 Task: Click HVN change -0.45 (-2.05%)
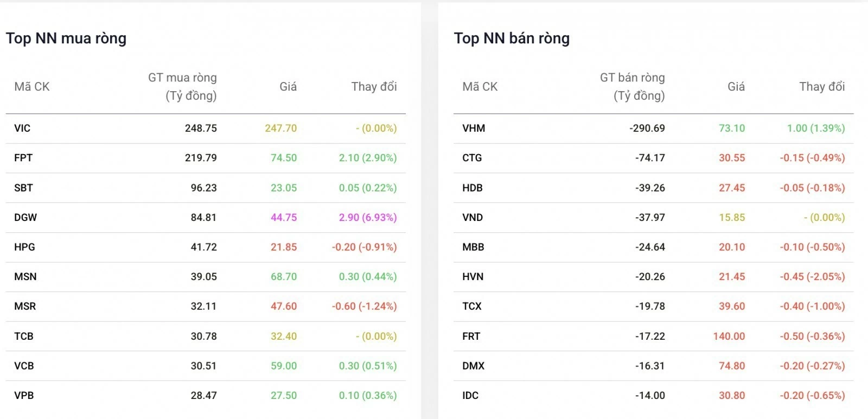(812, 277)
